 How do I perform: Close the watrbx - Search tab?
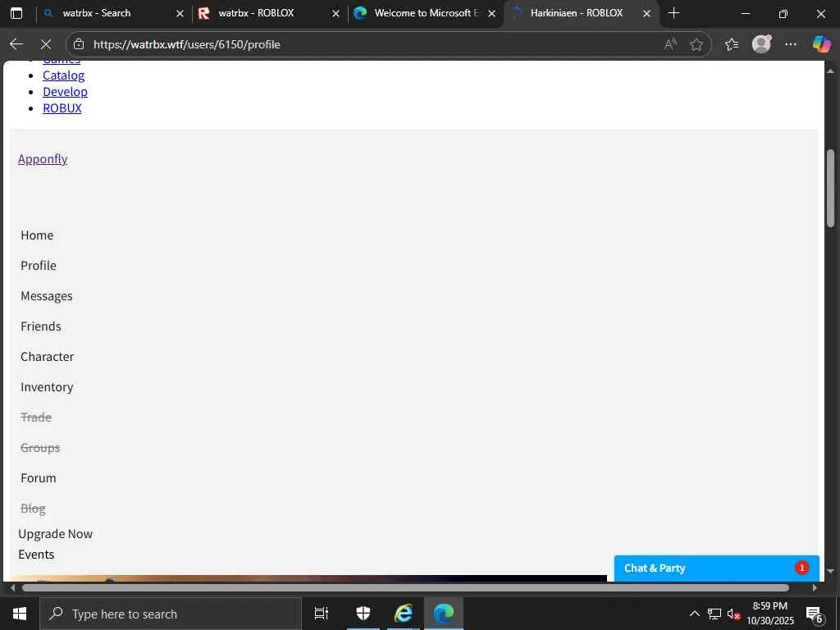point(180,14)
